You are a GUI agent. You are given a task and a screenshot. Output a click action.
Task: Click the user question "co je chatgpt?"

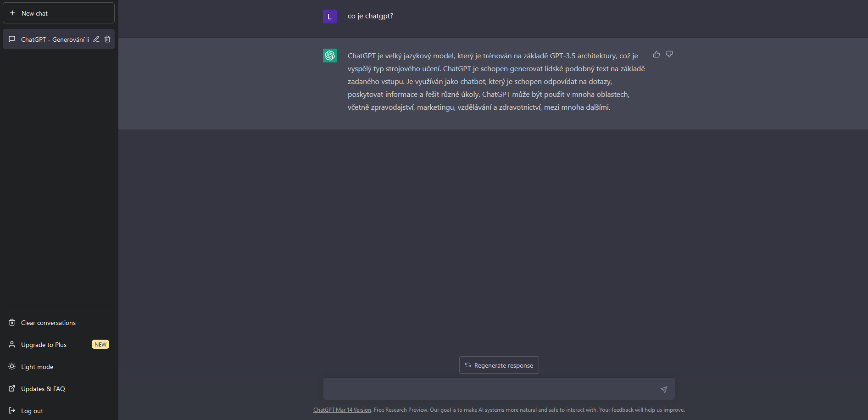(370, 16)
